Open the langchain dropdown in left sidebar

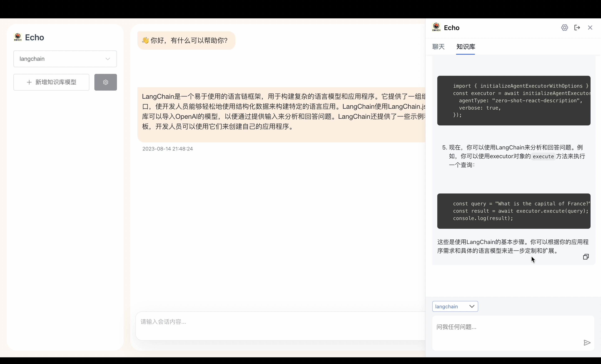[65, 59]
